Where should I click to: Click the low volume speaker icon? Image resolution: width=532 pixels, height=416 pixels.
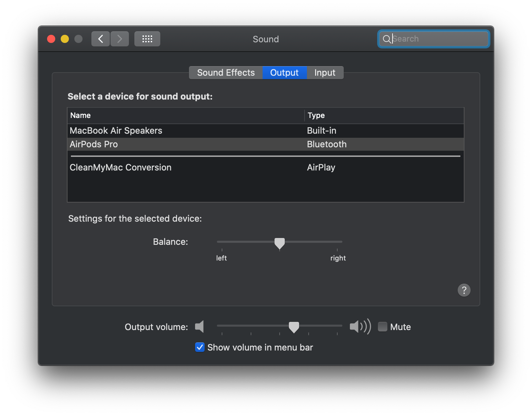pos(199,327)
